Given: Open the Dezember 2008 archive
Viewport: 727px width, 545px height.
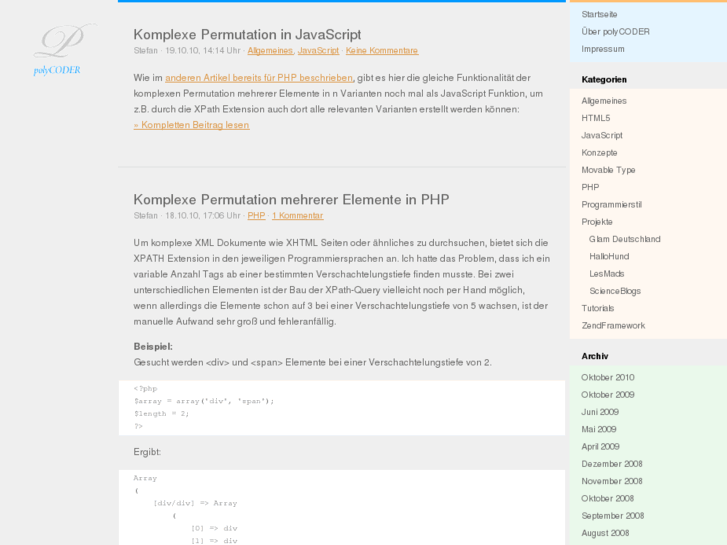Looking at the screenshot, I should tap(612, 464).
